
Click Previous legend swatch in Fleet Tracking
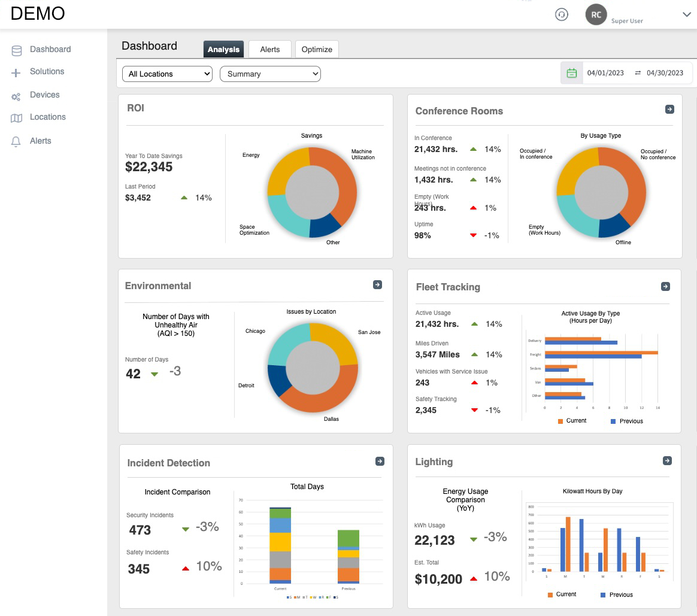tap(613, 421)
